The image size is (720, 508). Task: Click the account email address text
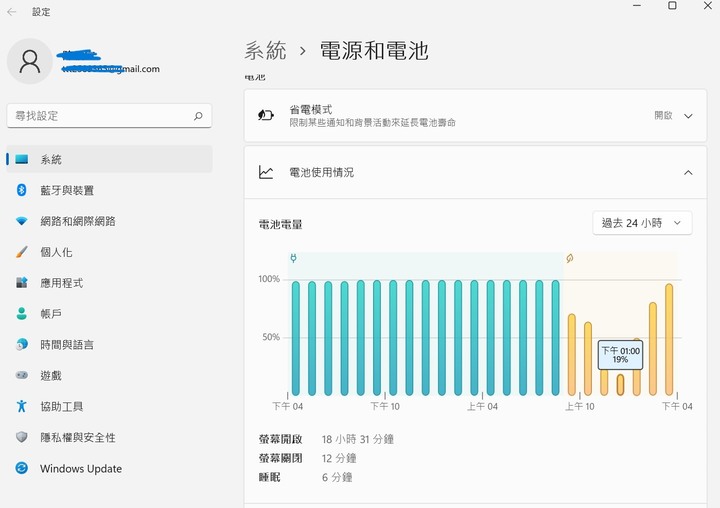click(110, 69)
